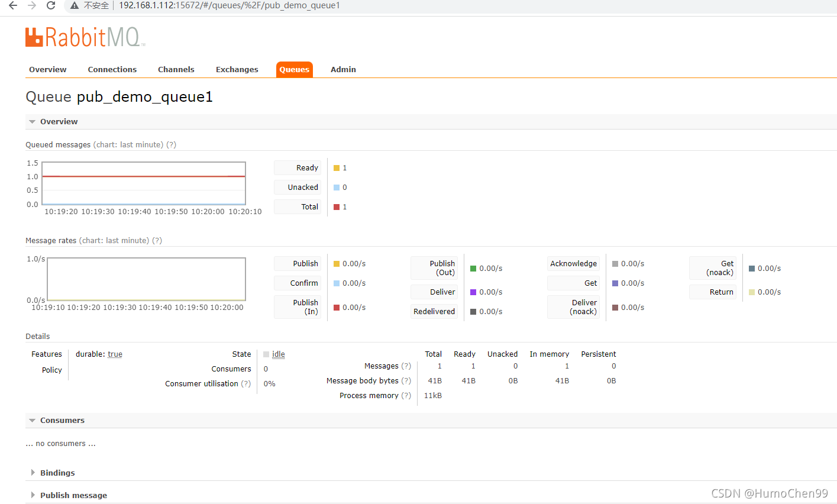Click the pale yellow Return swatch
Viewport: 837px width, 504px height.
[752, 292]
